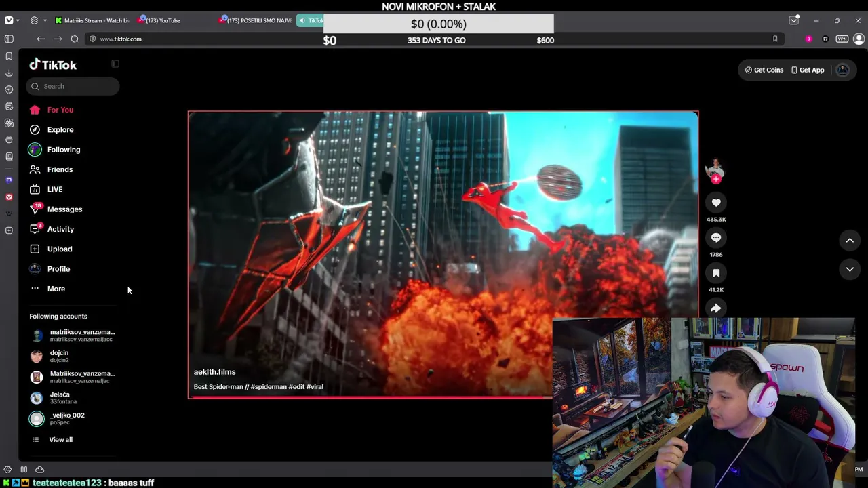This screenshot has width=868, height=488.
Task: Open browser settings gear in status bar
Action: (x=7, y=470)
